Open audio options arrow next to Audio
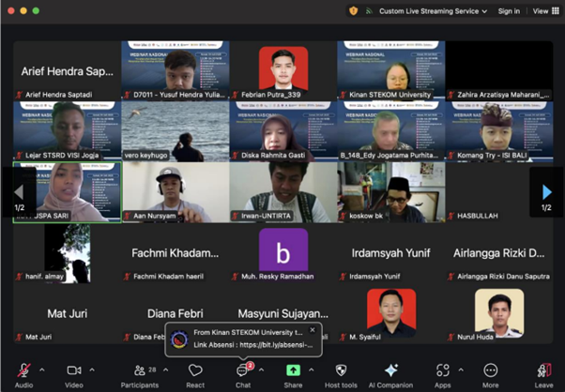Screen dimensions: 565x392 42,369
